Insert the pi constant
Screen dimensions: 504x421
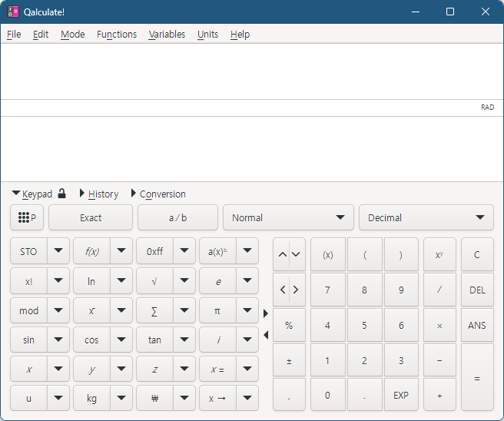217,311
